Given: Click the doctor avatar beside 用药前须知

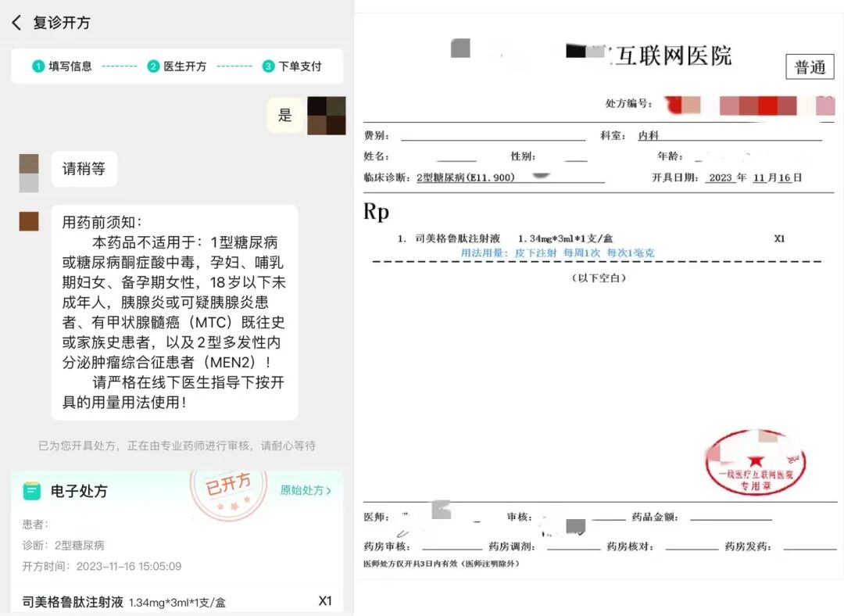Looking at the screenshot, I should [29, 221].
